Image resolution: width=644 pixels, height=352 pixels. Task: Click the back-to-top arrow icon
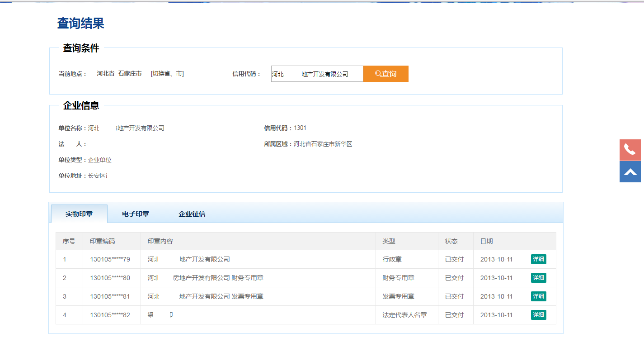coord(630,172)
